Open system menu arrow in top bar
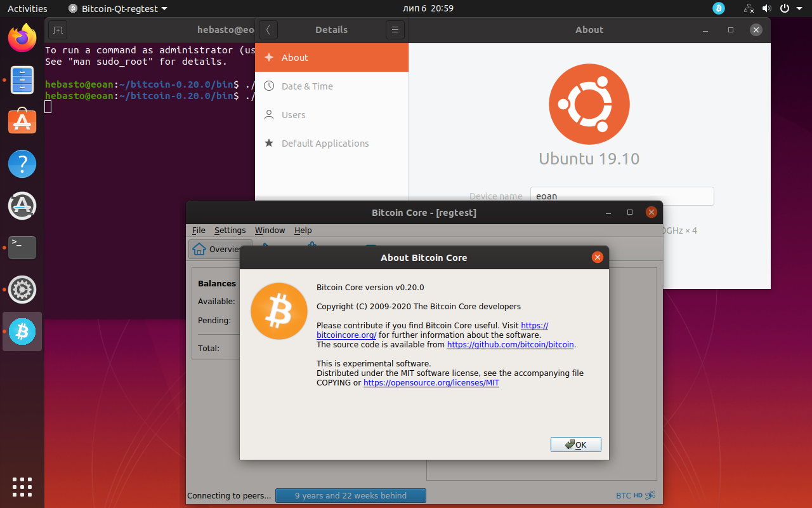The width and height of the screenshot is (812, 508). (x=799, y=9)
